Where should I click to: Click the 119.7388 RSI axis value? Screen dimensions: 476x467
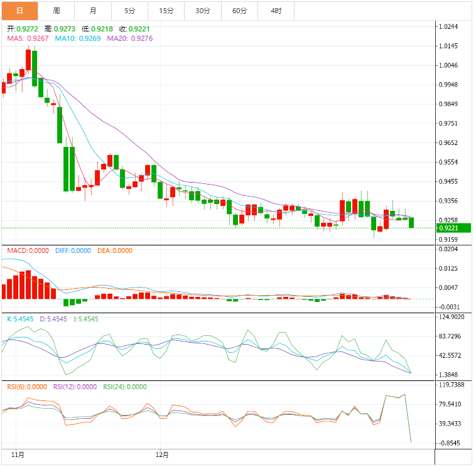[452, 385]
